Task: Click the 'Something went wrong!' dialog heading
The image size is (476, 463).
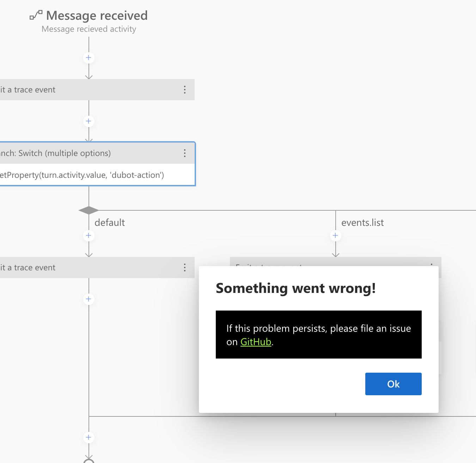Action: point(296,288)
